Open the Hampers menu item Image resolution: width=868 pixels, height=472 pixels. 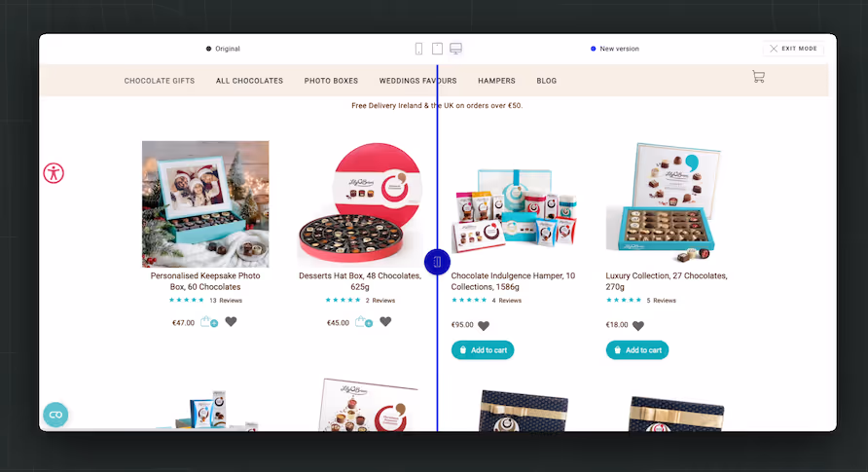coord(496,81)
